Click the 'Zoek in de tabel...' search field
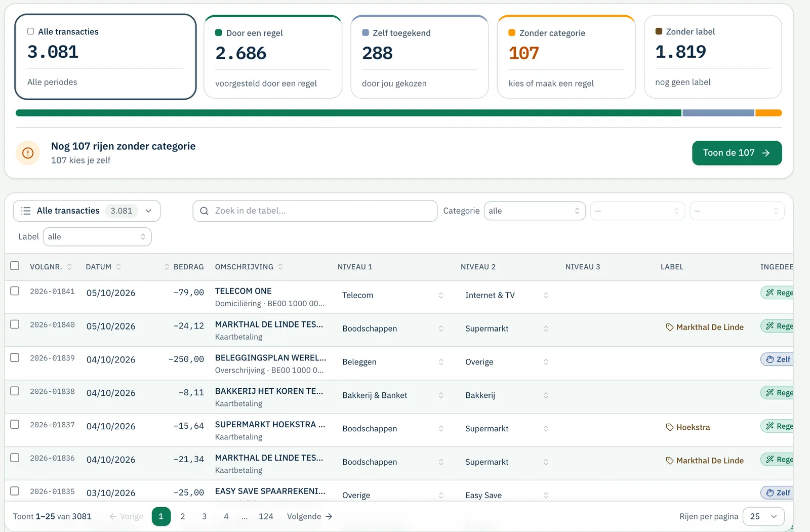This screenshot has width=810, height=532. (x=315, y=211)
